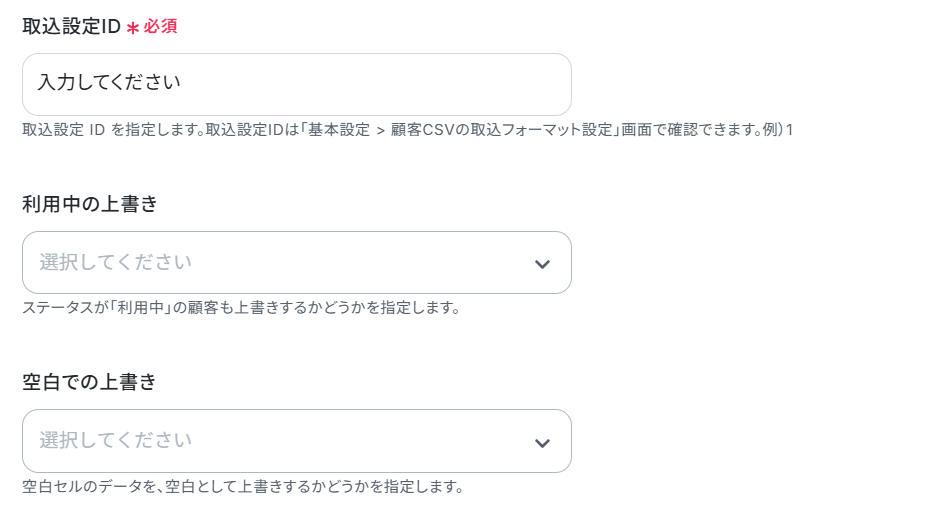945x512 pixels.
Task: Select 選択してください placeholder under 空白での上書き
Action: [x=116, y=440]
